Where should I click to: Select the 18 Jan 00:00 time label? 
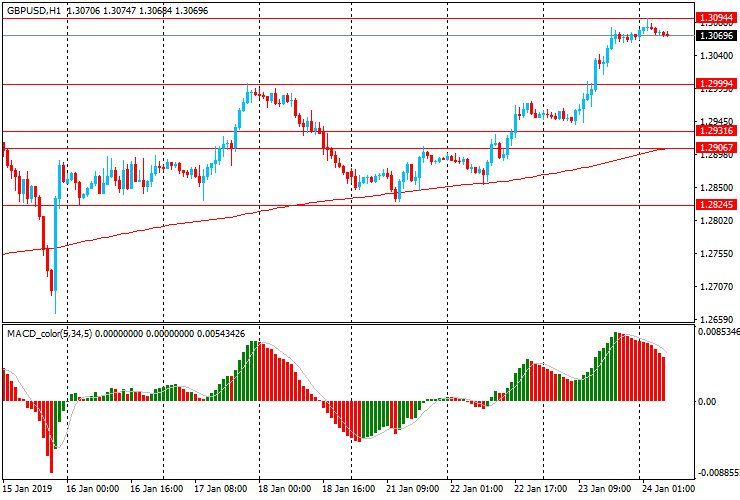[x=285, y=490]
